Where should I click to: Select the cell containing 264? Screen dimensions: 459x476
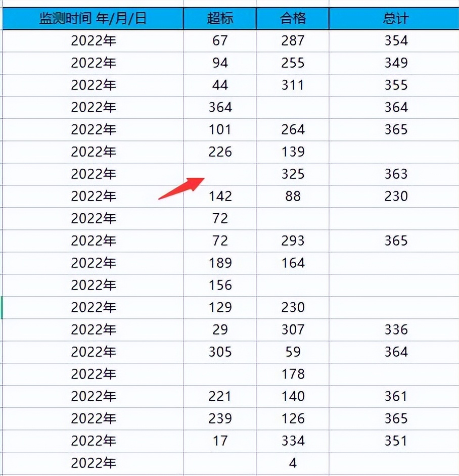(293, 130)
